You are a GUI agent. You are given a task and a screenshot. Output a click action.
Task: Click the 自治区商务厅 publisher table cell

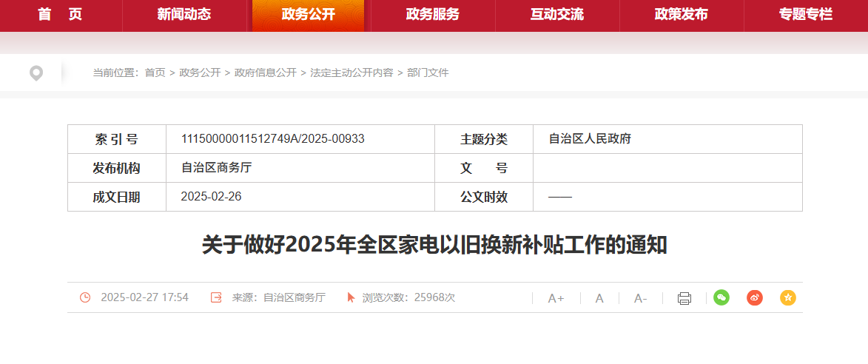click(300, 168)
